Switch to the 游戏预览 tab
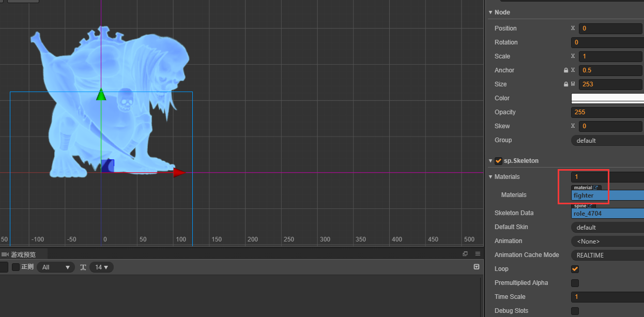The width and height of the screenshot is (644, 317). (24, 254)
